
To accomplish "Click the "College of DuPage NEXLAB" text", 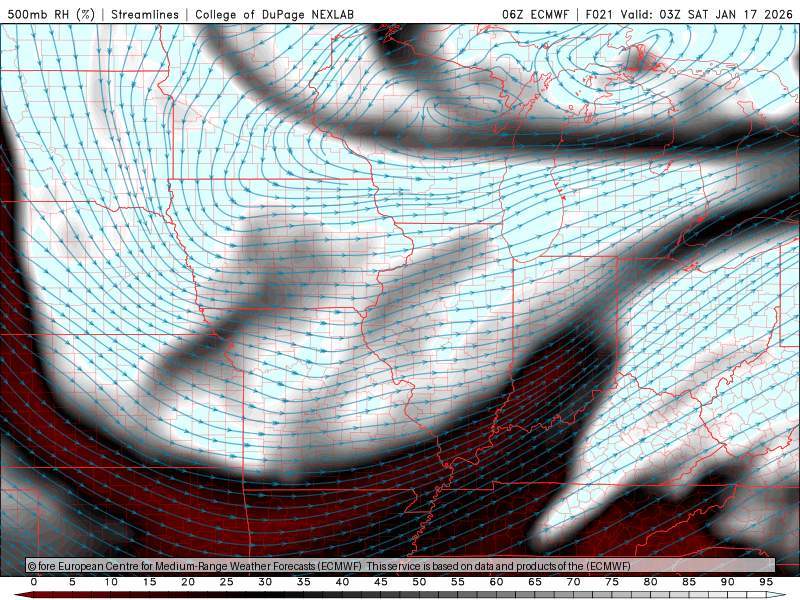I will [274, 14].
